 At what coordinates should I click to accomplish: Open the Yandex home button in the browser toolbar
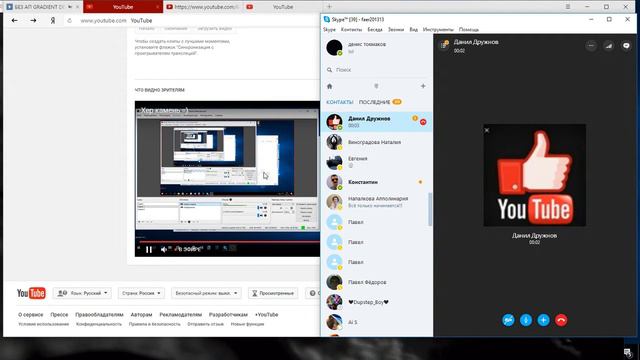click(x=53, y=20)
